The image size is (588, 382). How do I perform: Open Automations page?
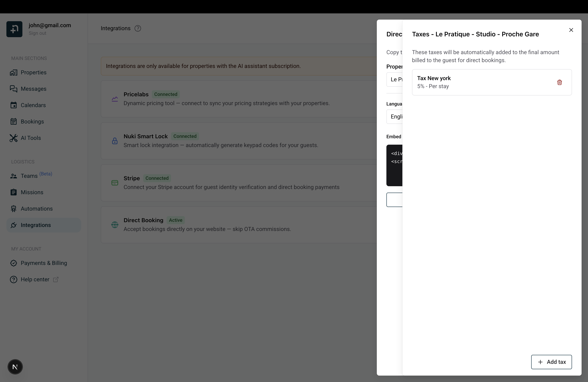[44, 209]
